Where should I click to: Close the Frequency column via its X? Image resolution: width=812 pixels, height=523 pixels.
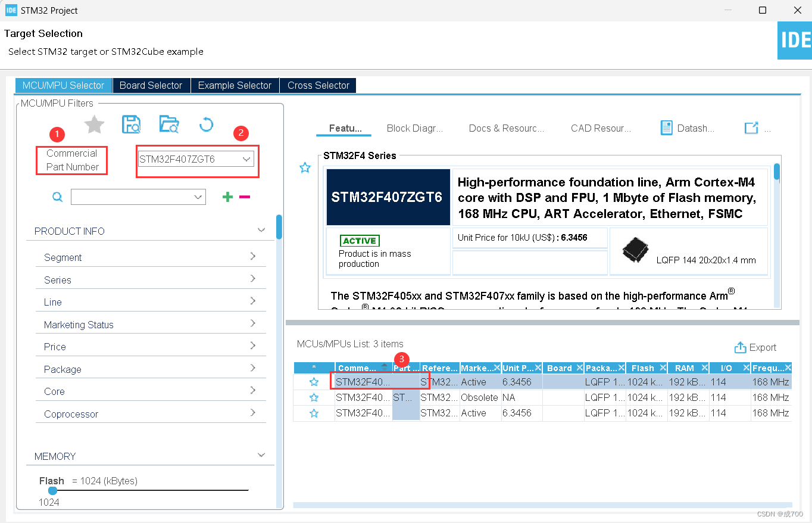(788, 368)
